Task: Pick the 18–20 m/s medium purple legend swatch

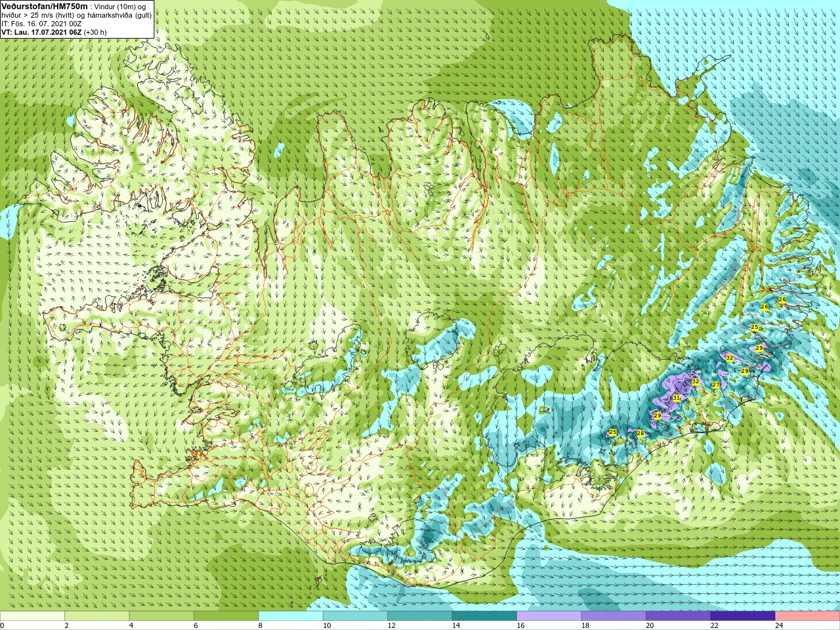Action: (614, 616)
